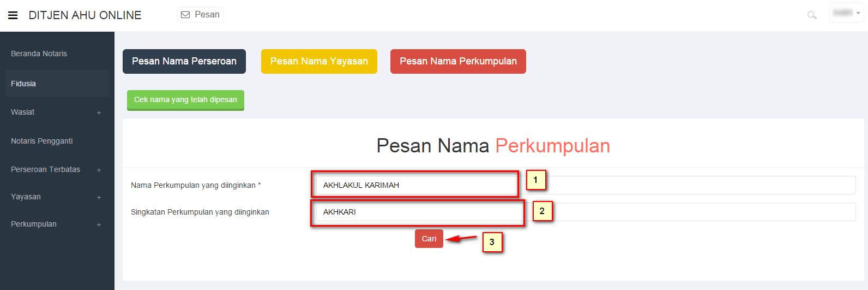This screenshot has height=290, width=868.
Task: Click Pesan Nama Yayasan button
Action: pyautogui.click(x=319, y=61)
